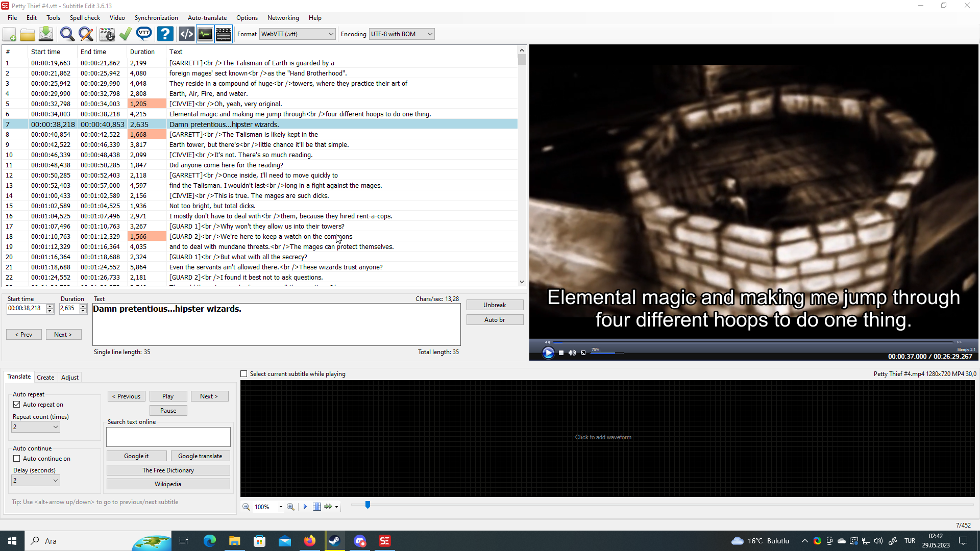
Task: Toggle the waveform display icon
Action: 205,34
